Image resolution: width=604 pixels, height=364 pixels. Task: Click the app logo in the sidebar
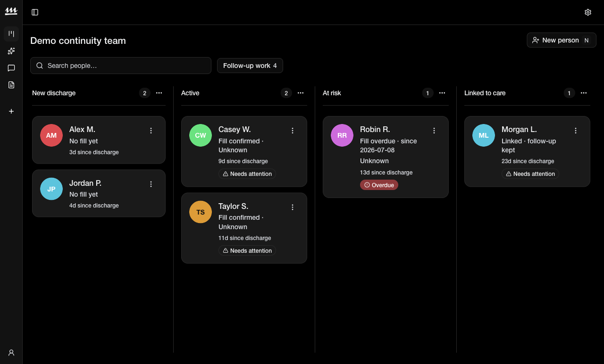click(11, 12)
